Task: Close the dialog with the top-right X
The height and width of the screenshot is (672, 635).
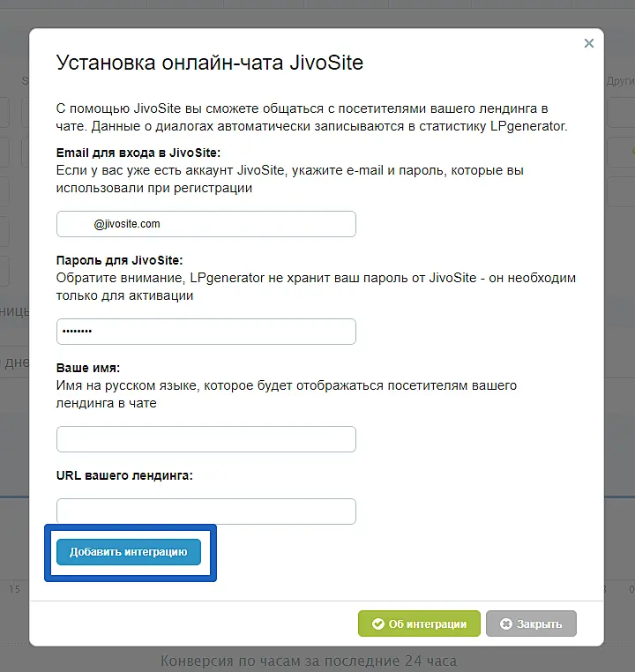Action: pos(589,42)
